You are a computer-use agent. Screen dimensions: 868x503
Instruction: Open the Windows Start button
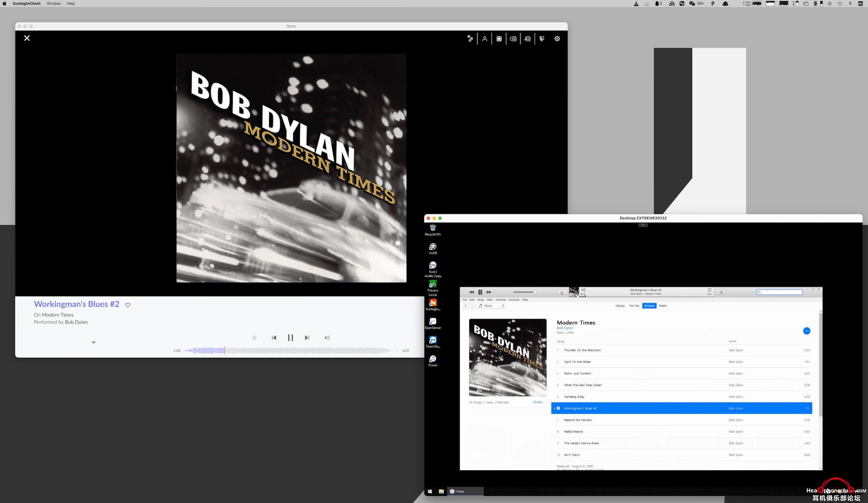430,492
